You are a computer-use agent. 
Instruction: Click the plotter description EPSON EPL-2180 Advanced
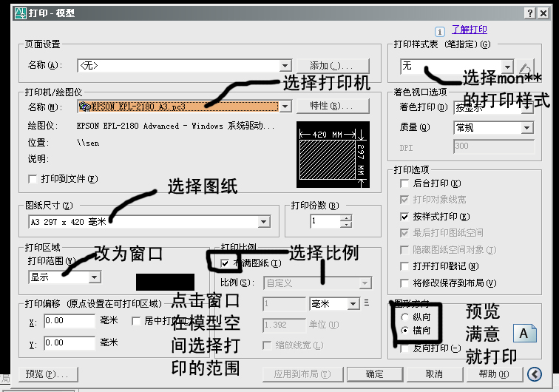point(176,126)
